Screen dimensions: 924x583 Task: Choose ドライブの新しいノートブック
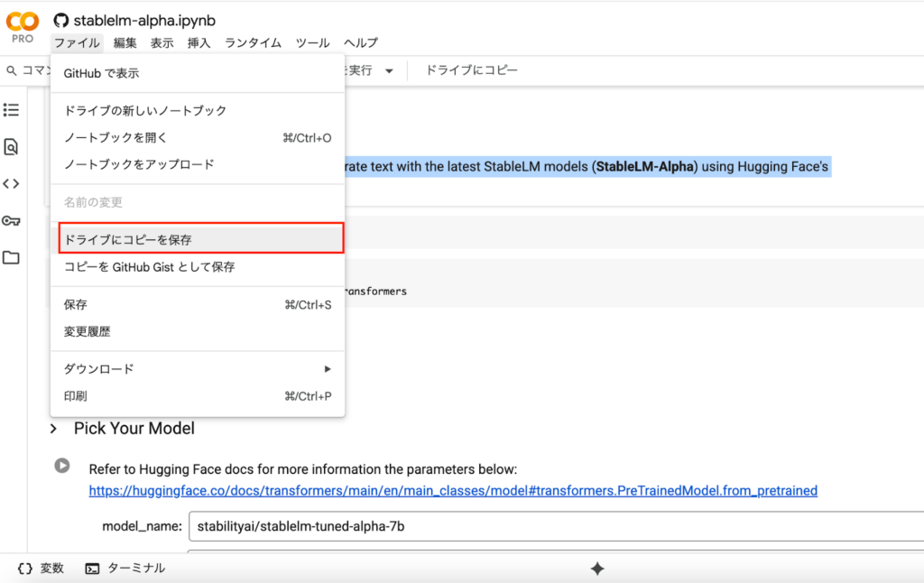click(x=198, y=111)
